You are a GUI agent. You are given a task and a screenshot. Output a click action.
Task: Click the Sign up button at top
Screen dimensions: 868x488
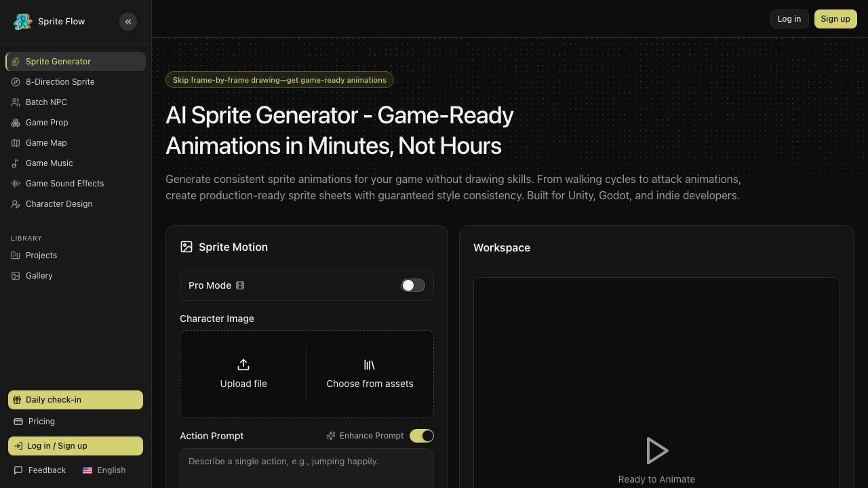coord(835,19)
